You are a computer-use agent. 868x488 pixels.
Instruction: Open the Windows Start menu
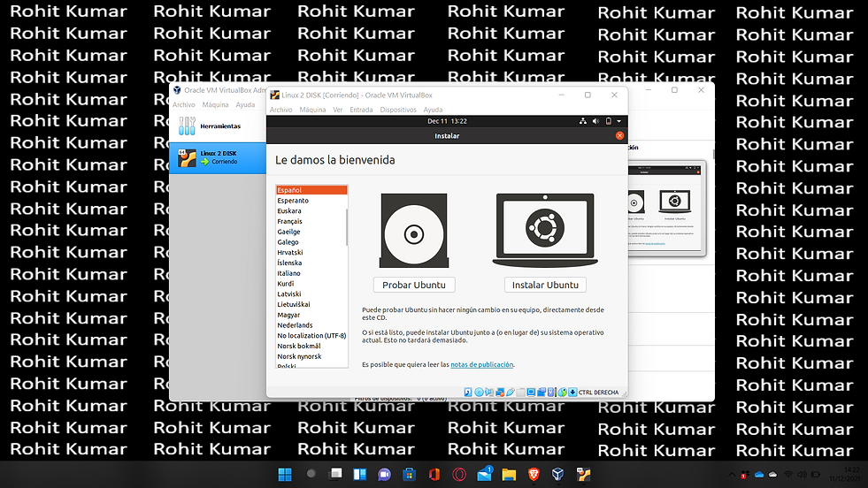click(x=285, y=474)
